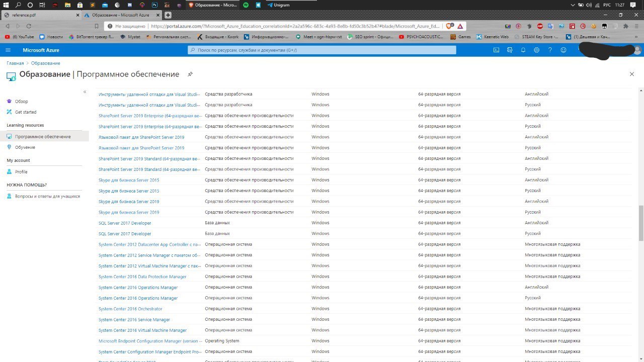Screen dimensions: 644x362
Task: Open Task View from the taskbar
Action: (42, 5)
